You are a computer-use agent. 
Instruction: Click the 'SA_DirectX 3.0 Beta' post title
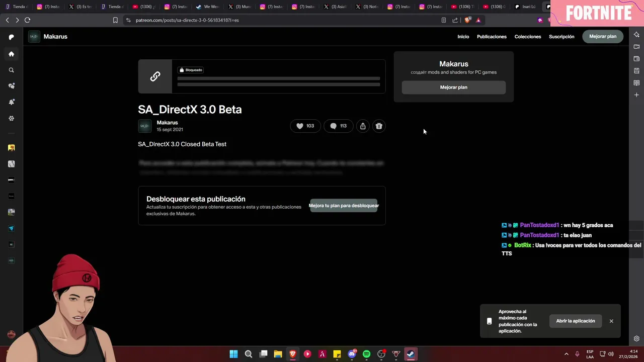click(x=190, y=110)
